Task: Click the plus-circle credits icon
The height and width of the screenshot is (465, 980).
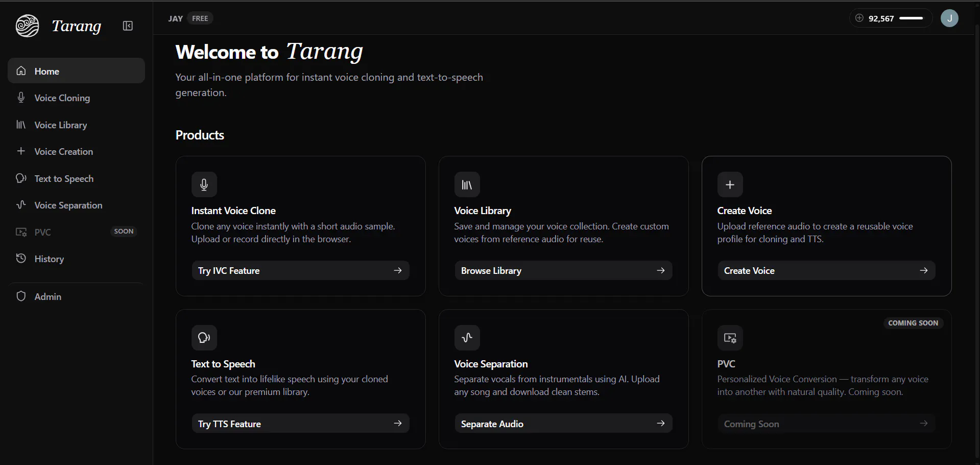Action: (x=859, y=18)
